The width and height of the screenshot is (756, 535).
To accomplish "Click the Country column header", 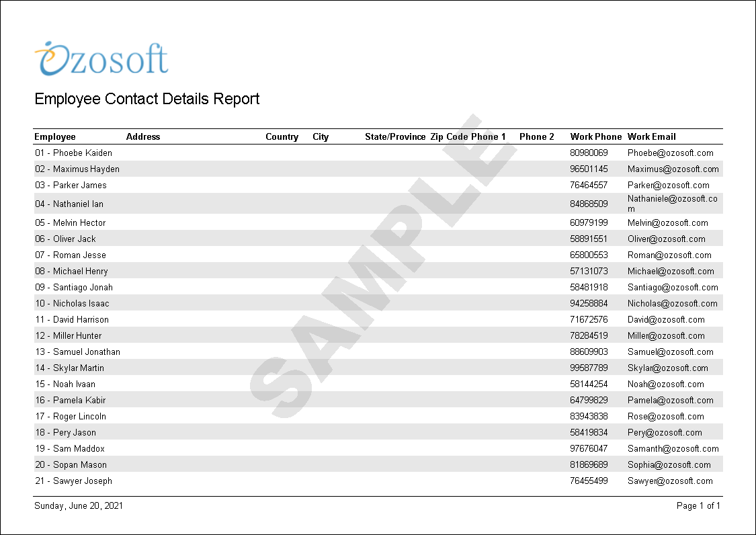I will [x=282, y=136].
